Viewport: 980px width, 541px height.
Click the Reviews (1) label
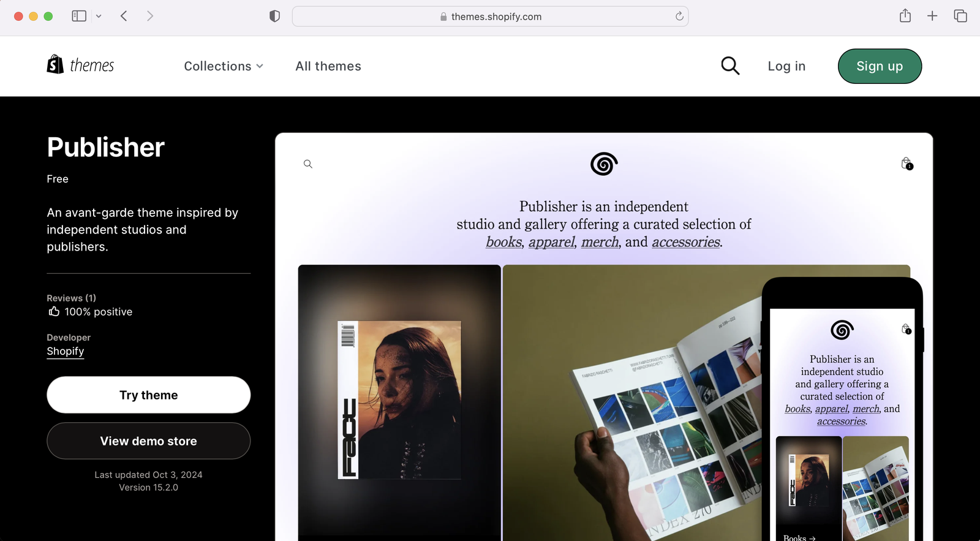pos(71,298)
